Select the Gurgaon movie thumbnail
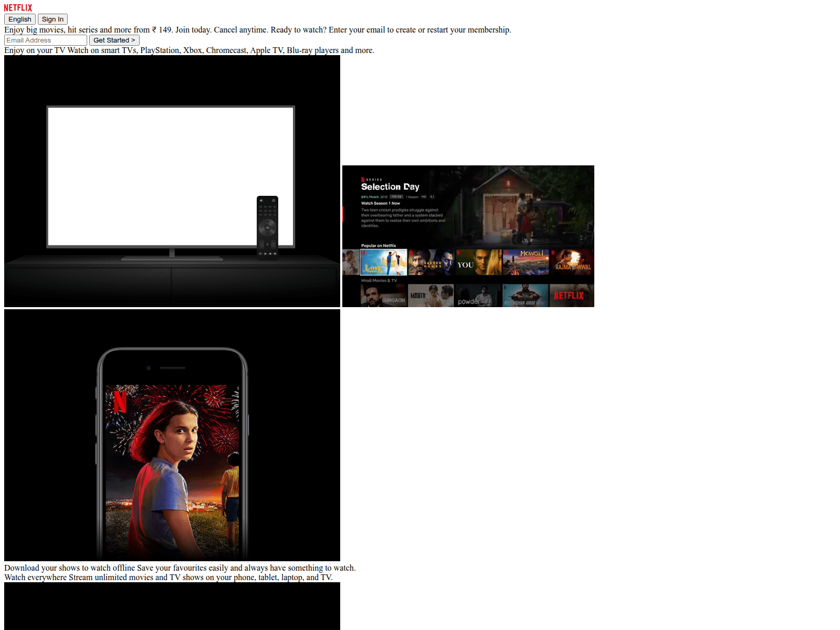 point(384,296)
